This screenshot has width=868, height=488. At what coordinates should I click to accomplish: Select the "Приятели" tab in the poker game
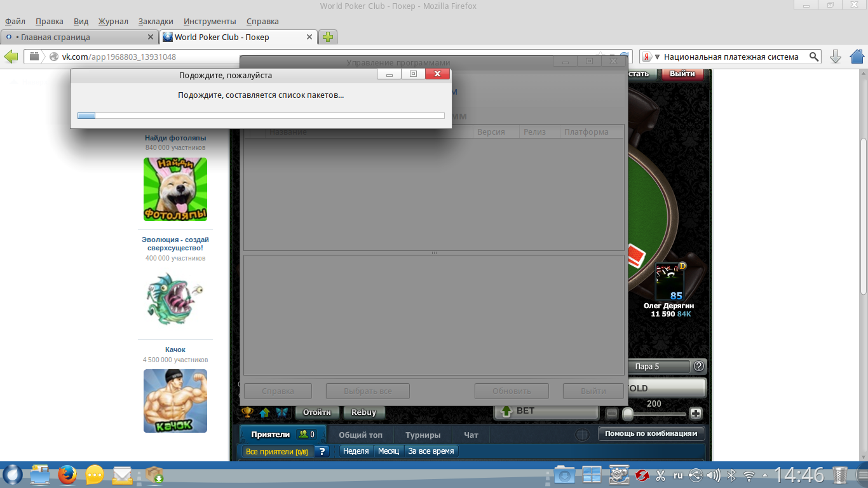[283, 435]
